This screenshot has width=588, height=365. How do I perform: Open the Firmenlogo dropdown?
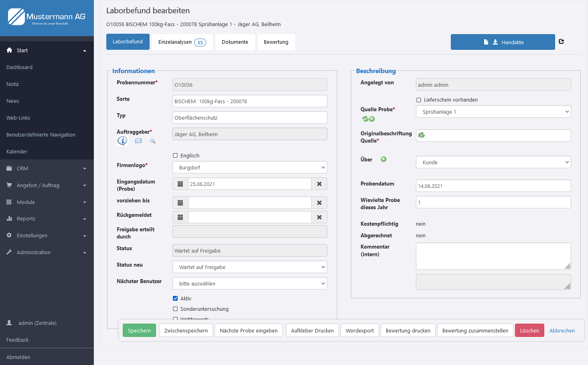(x=250, y=167)
